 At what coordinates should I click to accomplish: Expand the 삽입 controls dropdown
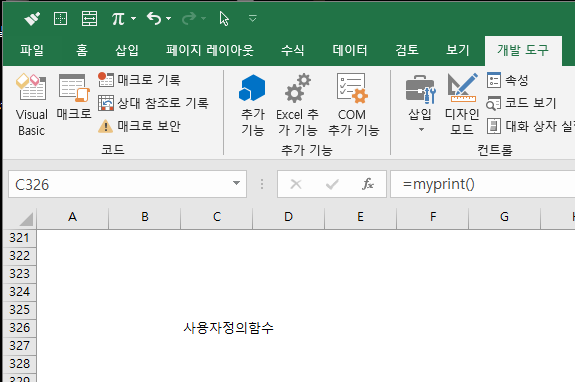(421, 104)
